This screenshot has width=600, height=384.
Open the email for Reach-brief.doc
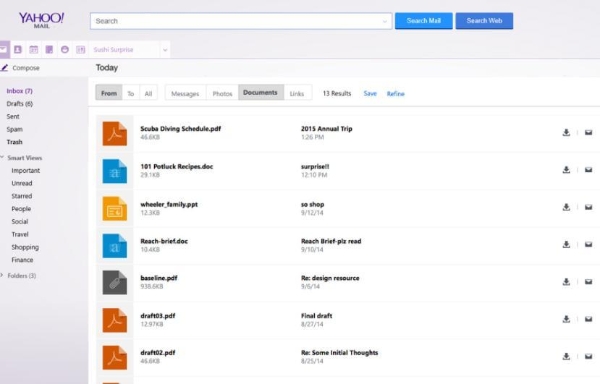[589, 244]
